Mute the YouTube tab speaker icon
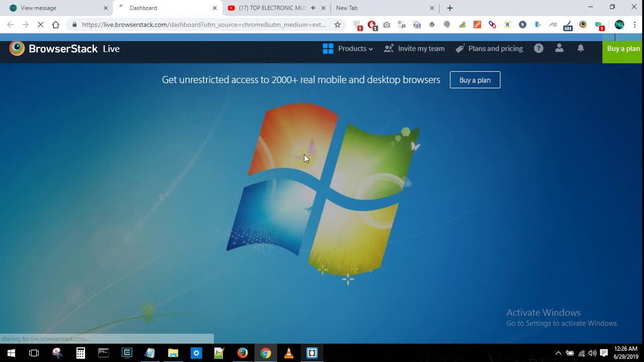Image resolution: width=644 pixels, height=362 pixels. pos(313,8)
